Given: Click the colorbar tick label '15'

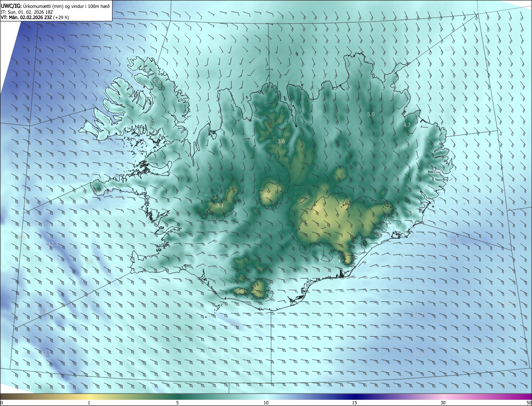Looking at the screenshot, I should [x=355, y=403].
